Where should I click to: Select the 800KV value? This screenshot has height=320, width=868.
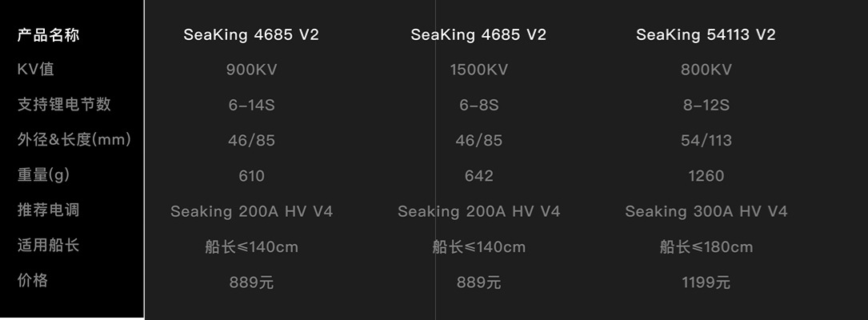pyautogui.click(x=706, y=70)
